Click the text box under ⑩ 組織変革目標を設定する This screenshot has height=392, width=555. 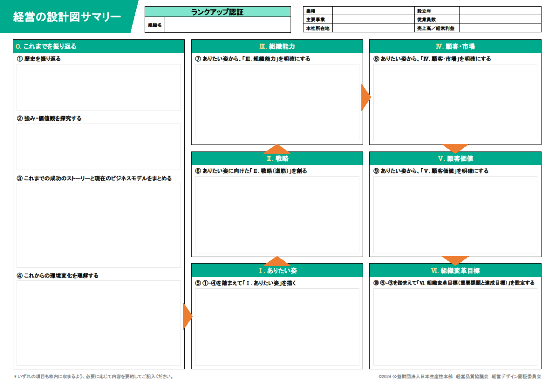455,327
